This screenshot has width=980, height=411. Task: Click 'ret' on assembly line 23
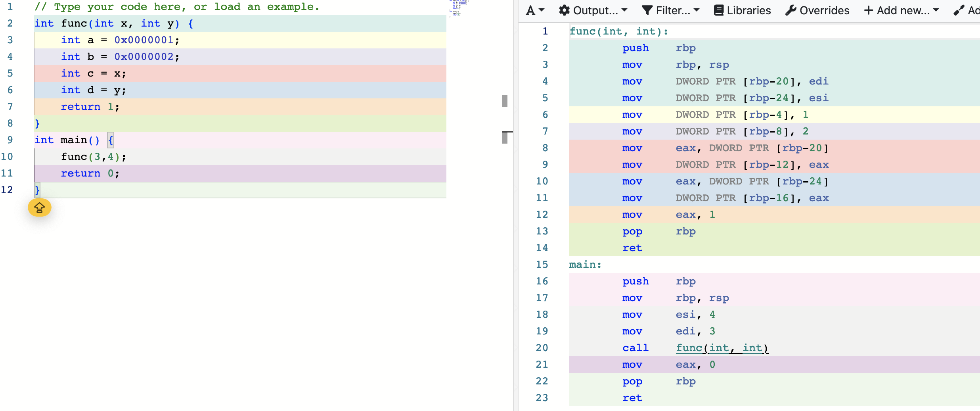pos(632,398)
